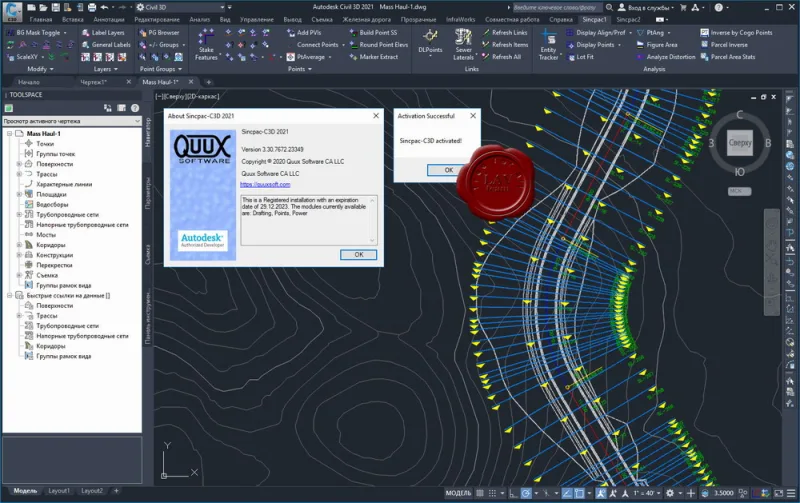Viewport: 800px width, 503px height.
Task: Click Refresh Links
Action: (x=505, y=32)
